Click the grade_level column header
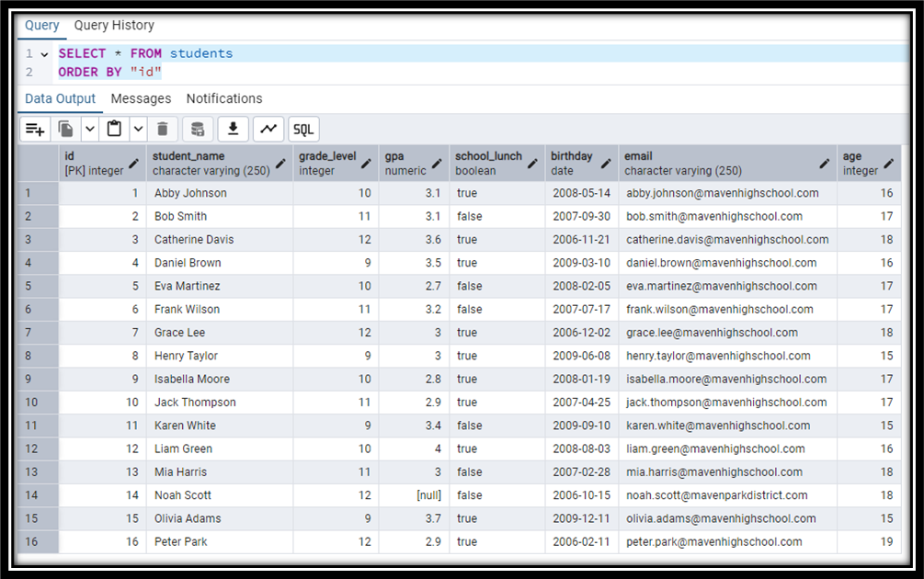 (336, 164)
